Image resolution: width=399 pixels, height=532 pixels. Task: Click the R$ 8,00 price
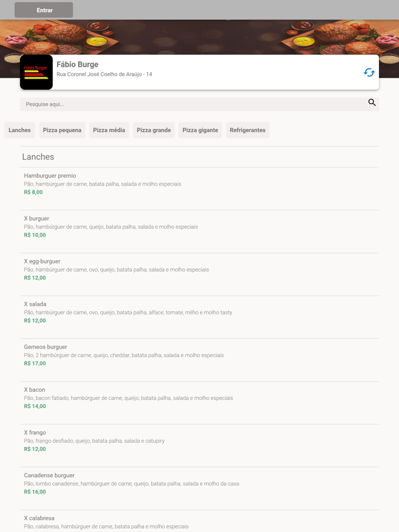(x=33, y=192)
